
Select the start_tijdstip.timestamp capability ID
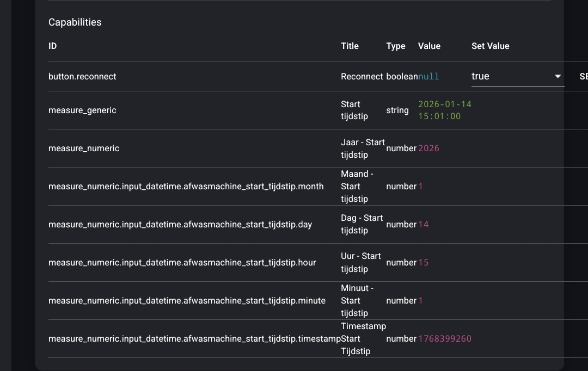coord(194,339)
